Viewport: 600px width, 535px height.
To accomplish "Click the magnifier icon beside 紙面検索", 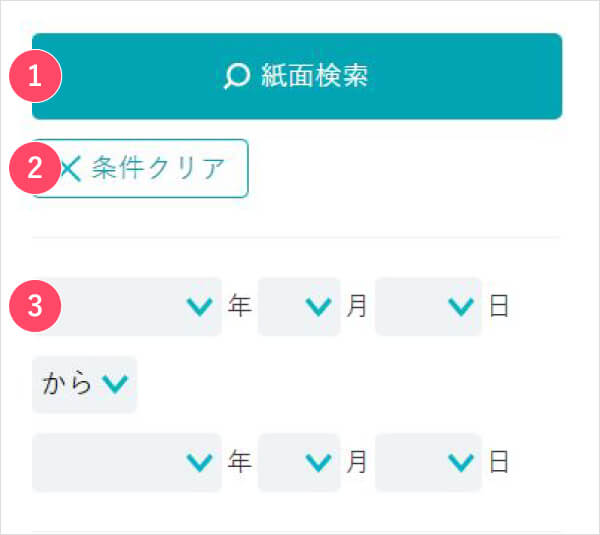I will pyautogui.click(x=237, y=76).
